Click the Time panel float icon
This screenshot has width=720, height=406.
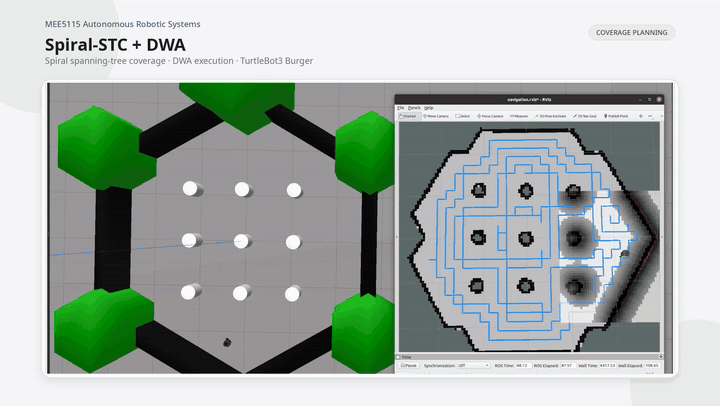[398, 357]
